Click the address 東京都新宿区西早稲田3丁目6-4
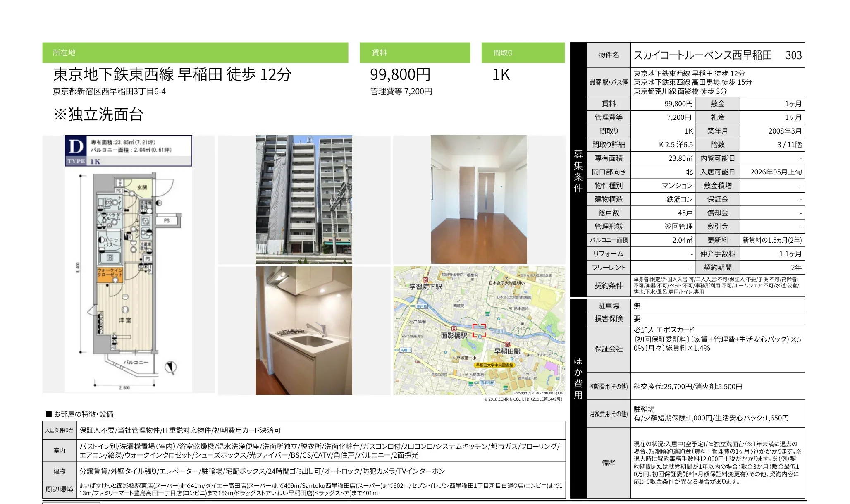Viewport: 850px width, 504px height. pos(109,91)
